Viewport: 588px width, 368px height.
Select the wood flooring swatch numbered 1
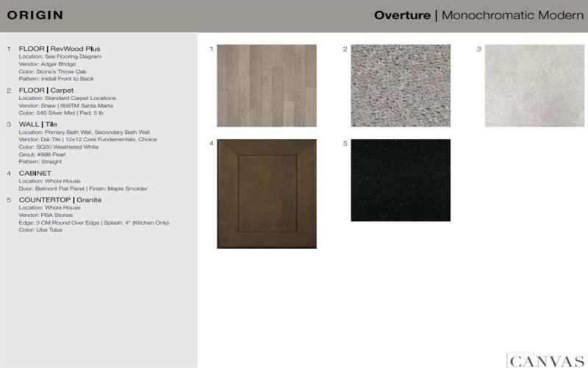click(267, 85)
